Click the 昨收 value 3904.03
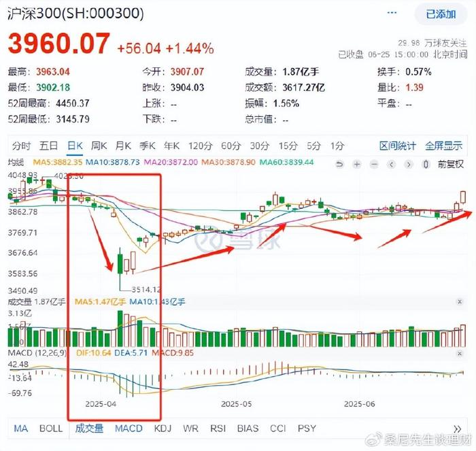This screenshot has height=451, width=476. 187,88
